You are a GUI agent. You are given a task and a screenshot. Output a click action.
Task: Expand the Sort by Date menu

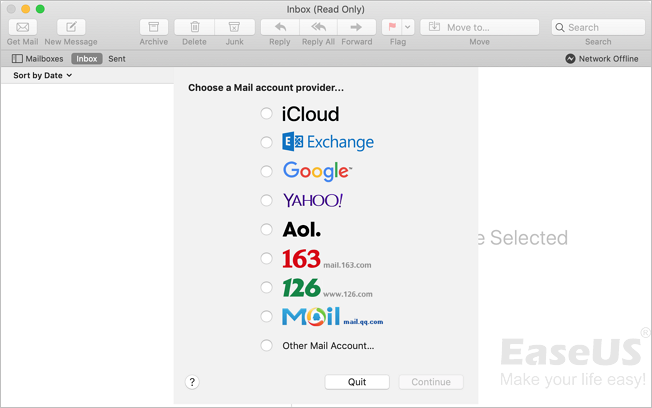tap(42, 76)
